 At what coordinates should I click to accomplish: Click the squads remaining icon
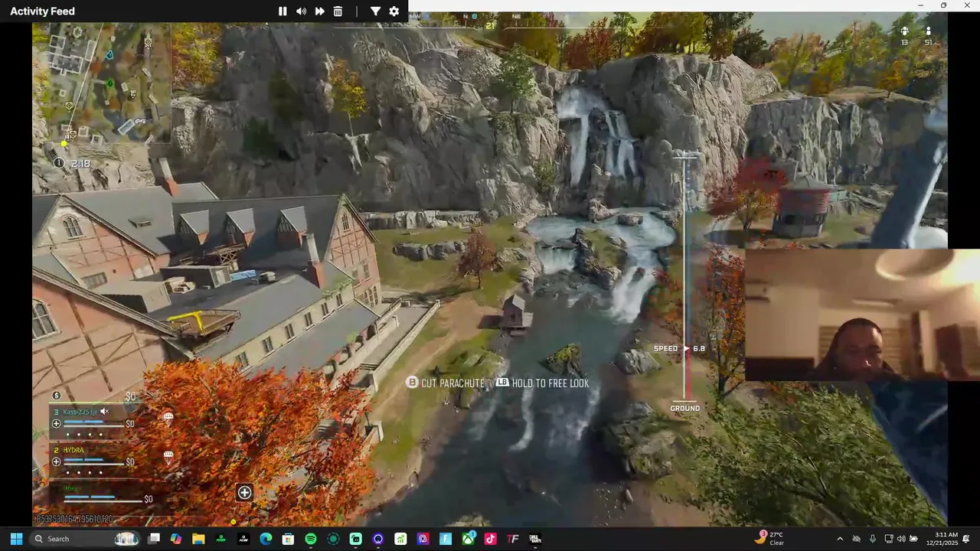[904, 31]
